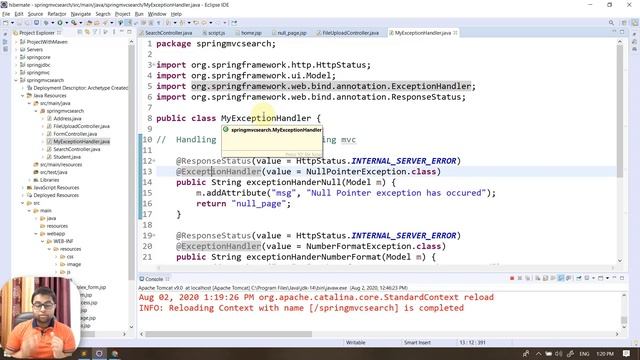Show hidden system tray icons
640x360 pixels.
click(538, 354)
